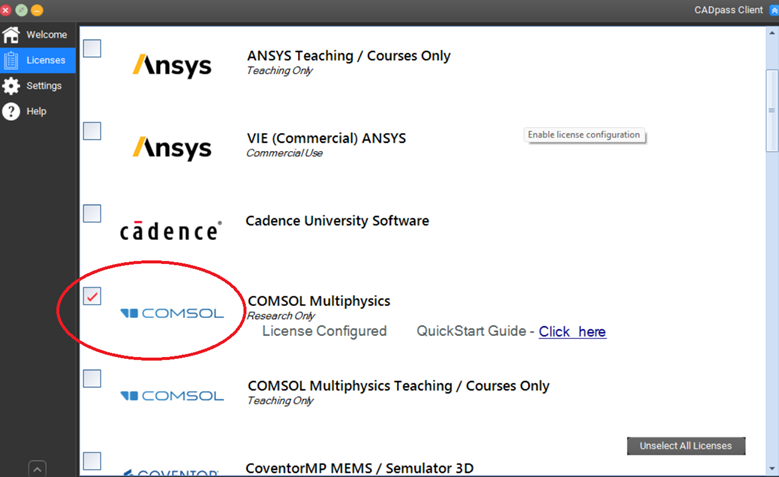Screen dimensions: 779x477
Task: Click 'Cadence University Software' title
Action: pos(337,221)
